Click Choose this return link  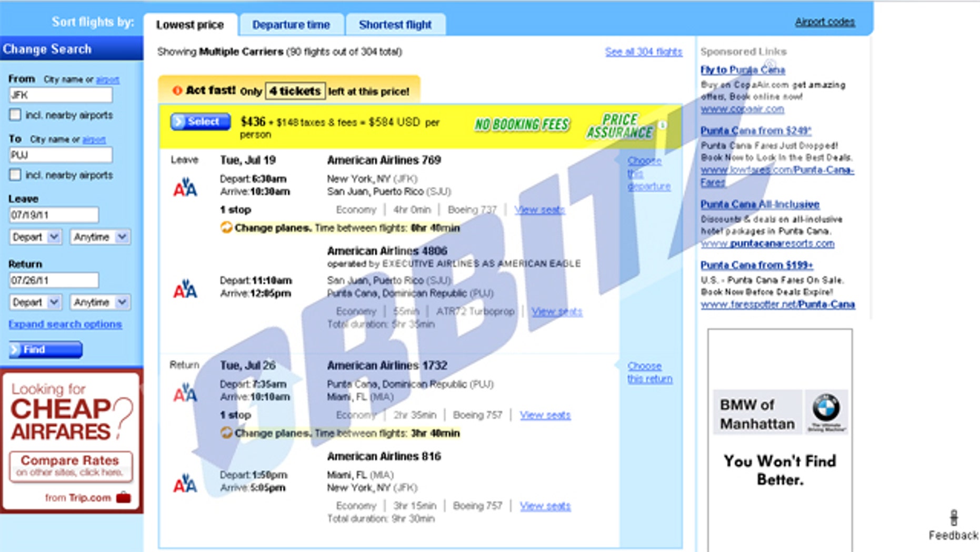click(x=649, y=372)
